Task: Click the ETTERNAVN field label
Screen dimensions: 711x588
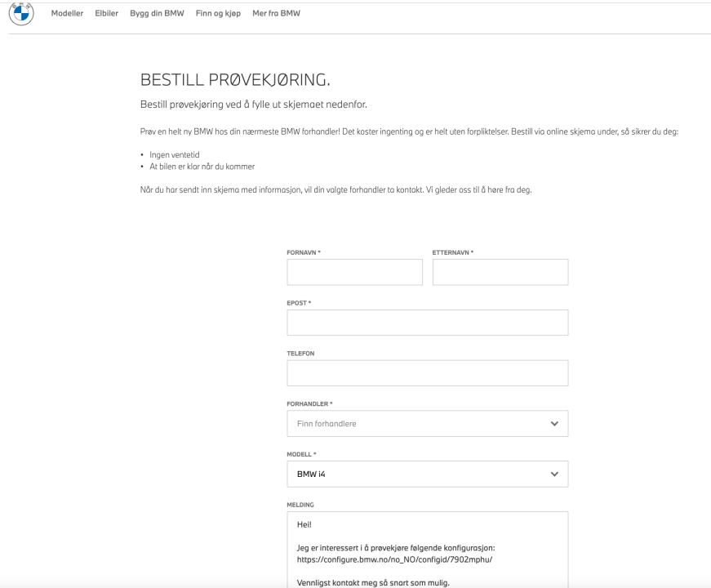Action: tap(452, 252)
